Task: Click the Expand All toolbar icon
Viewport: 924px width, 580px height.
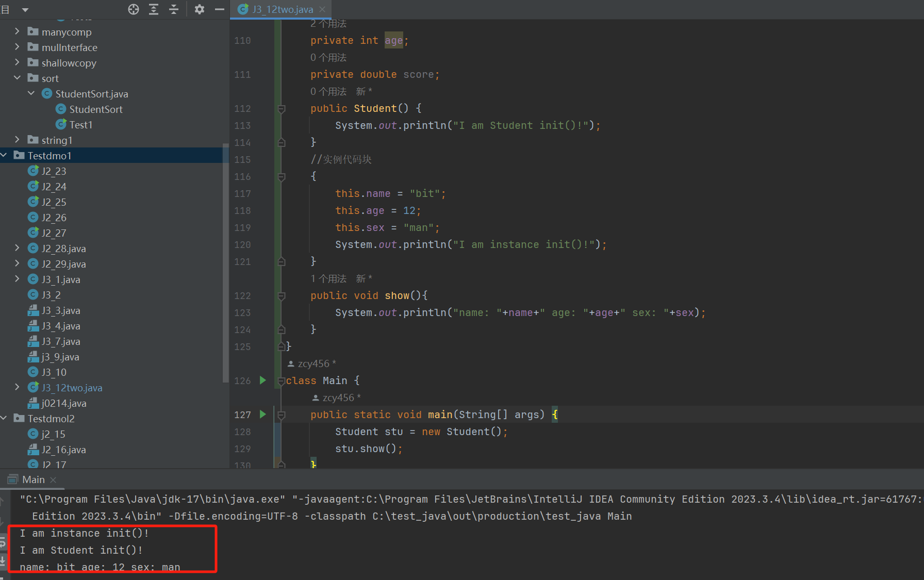Action: point(154,9)
